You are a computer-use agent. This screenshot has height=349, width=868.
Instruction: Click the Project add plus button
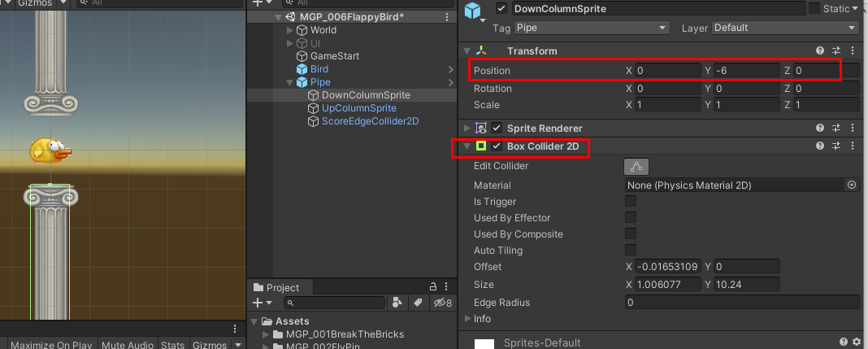pos(257,303)
